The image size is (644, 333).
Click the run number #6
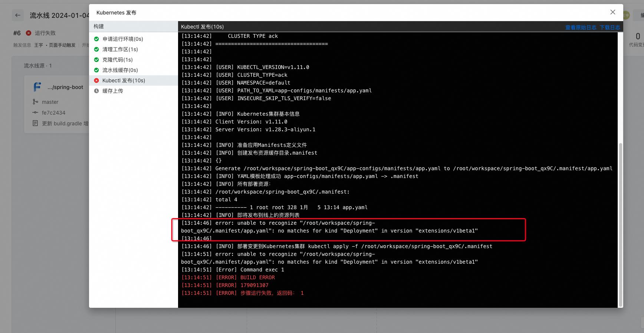pos(17,33)
